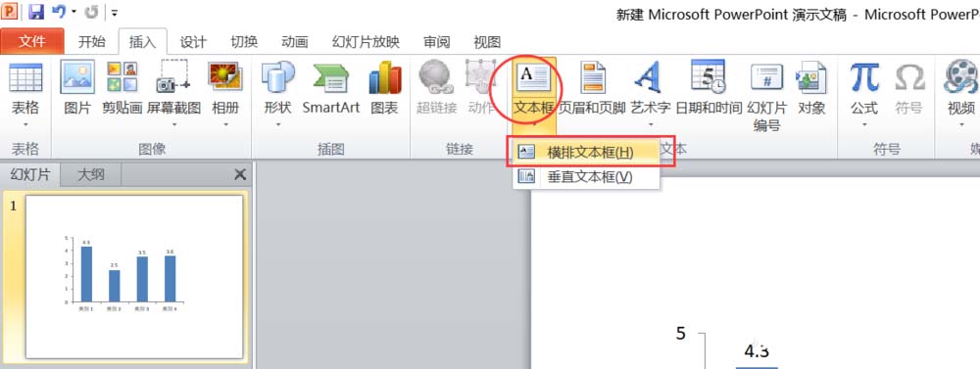Switch to the 开始 Home tab
Viewport: 980px width, 369px height.
tap(91, 42)
